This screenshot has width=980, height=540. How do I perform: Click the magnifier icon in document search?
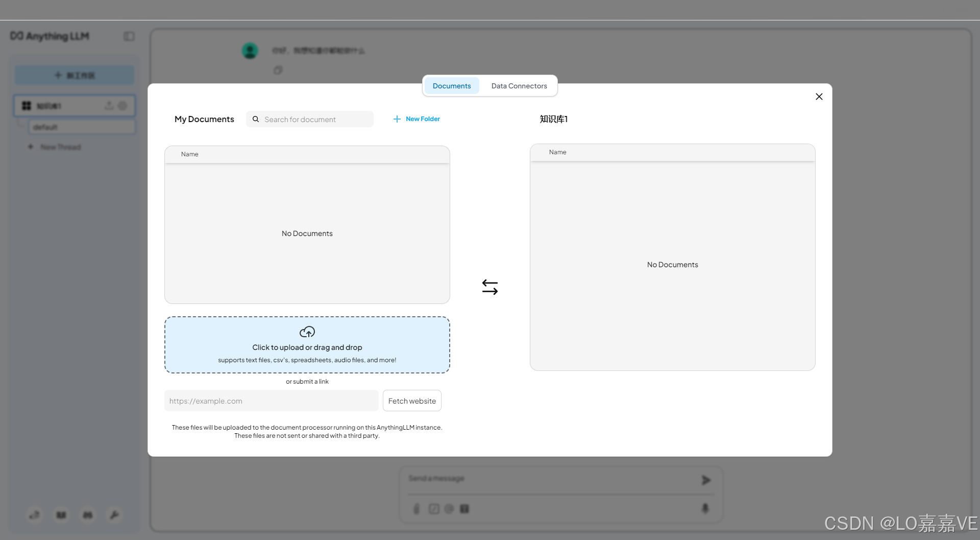click(x=256, y=119)
